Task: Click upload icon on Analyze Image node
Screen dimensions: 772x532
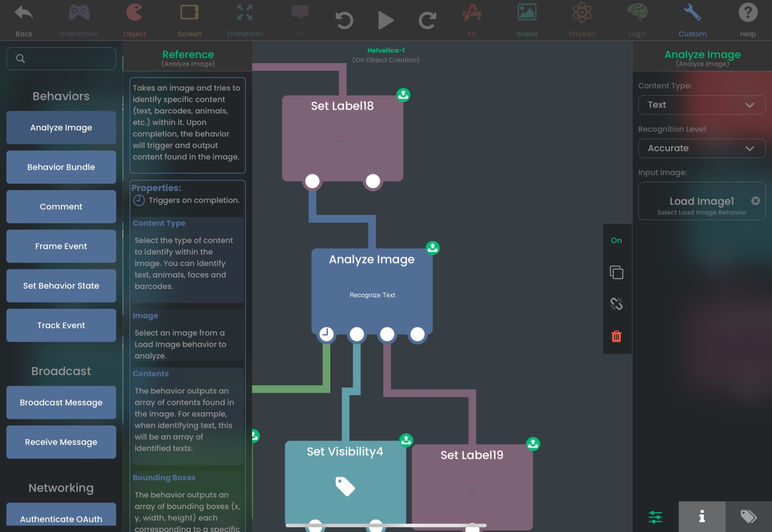Action: click(432, 248)
